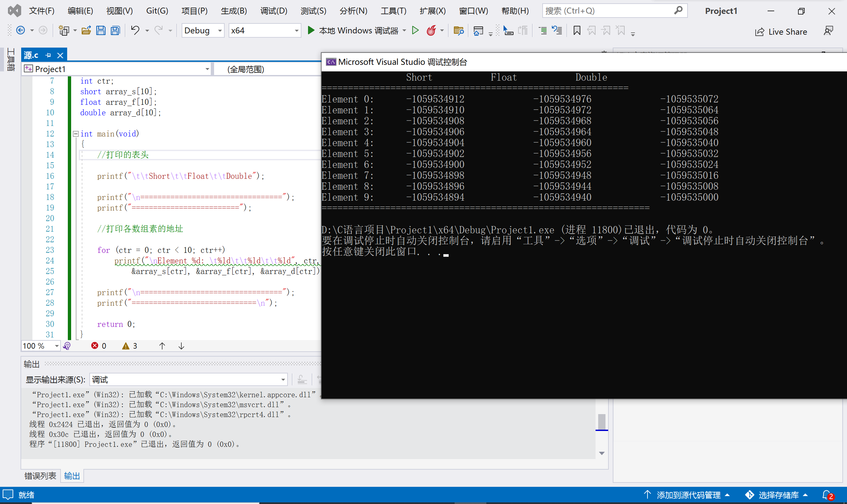Click the Redo action icon
This screenshot has width=847, height=504.
160,31
